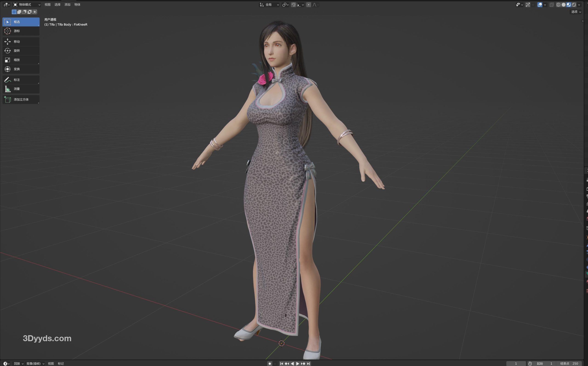
Task: Select the 旋转 (Rotate) tool
Action: coord(21,51)
